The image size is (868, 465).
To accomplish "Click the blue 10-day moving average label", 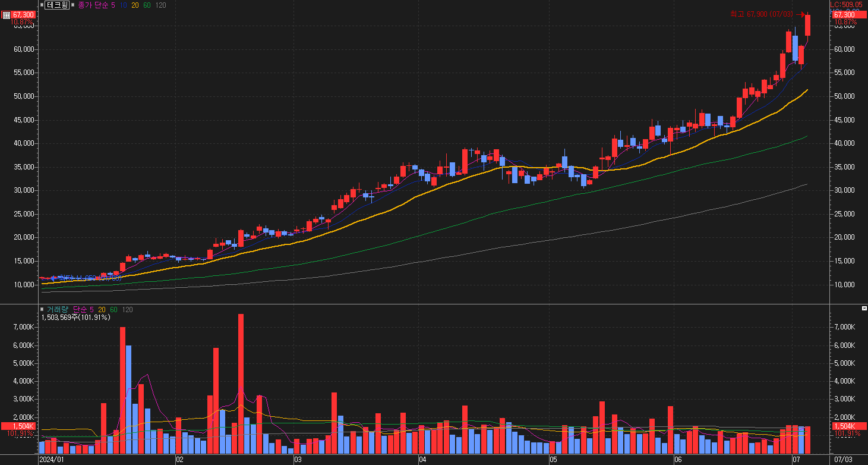I will (123, 5).
